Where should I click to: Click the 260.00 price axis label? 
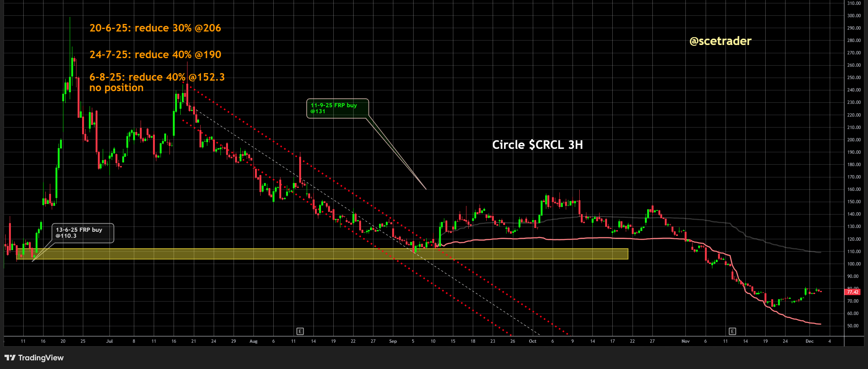[854, 65]
